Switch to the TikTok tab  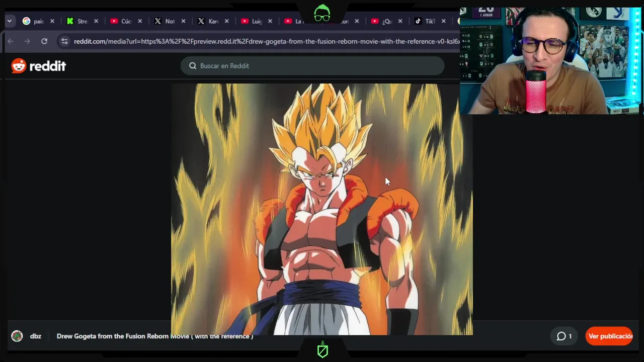point(425,21)
